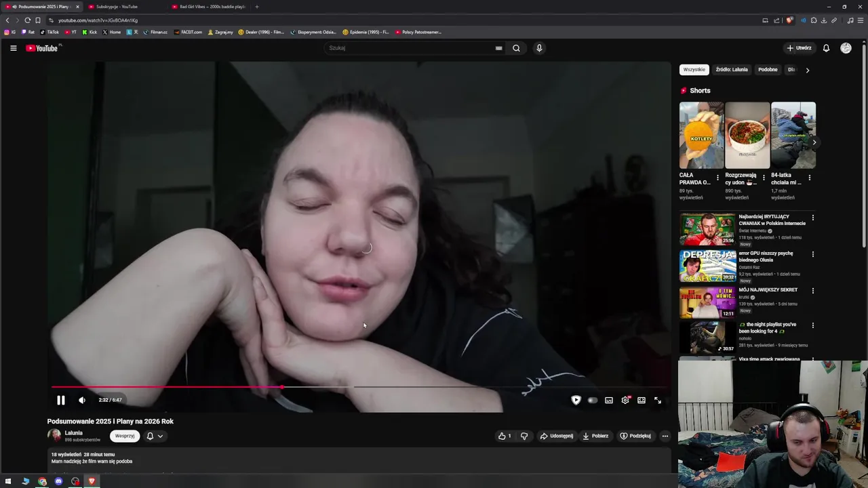868x488 pixels.
Task: Switch to Bad Girl Vibes browser tab
Action: 209,7
